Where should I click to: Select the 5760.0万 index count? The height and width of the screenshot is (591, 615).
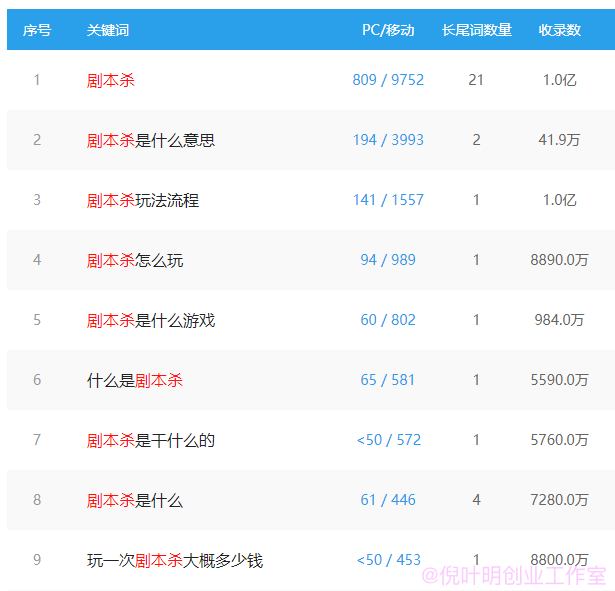coord(559,440)
